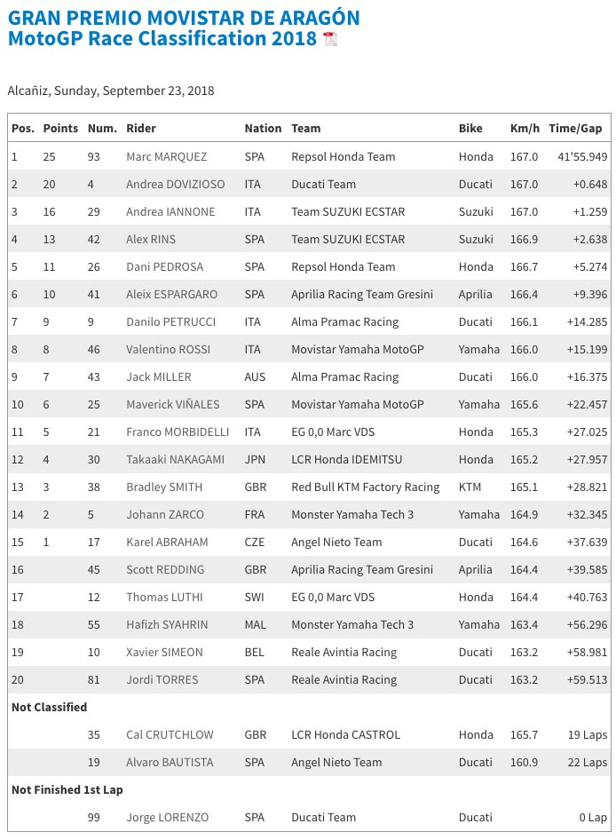Click the winning time 41'55.949
Screen dimensions: 616x840
pos(578,156)
